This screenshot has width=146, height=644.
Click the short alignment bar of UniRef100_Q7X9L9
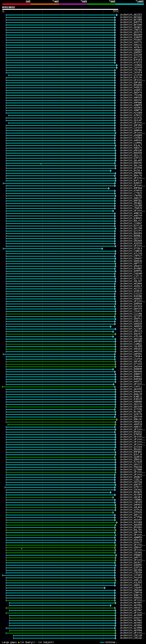53,249
